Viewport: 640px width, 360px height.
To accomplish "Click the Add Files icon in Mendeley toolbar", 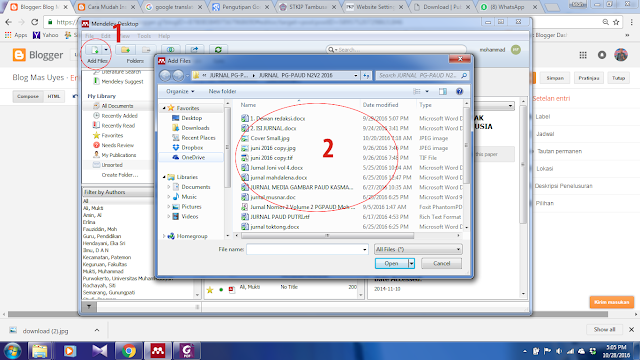I will (x=95, y=50).
